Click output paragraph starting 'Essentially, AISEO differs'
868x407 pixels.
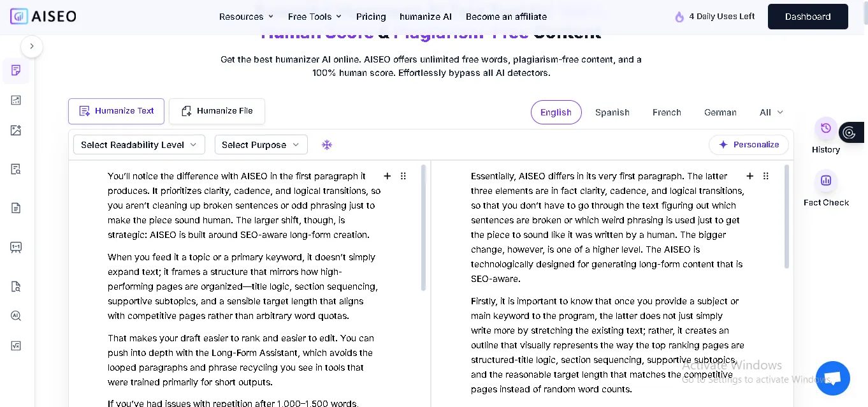(x=607, y=227)
